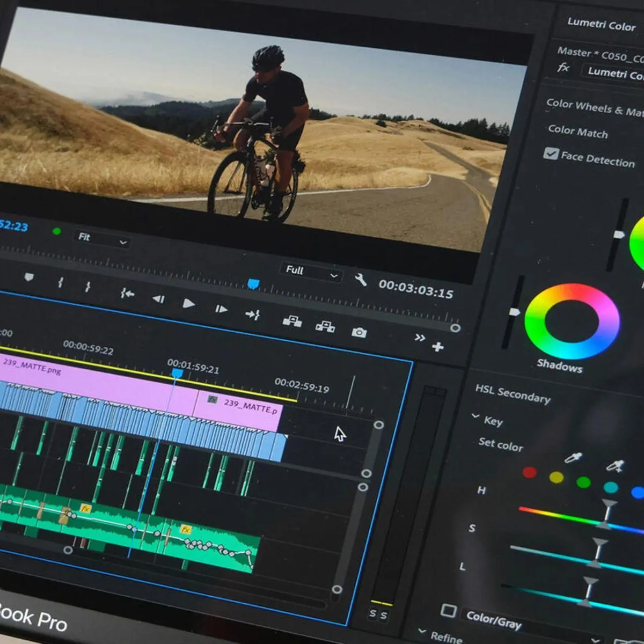The image size is (644, 644).
Task: Toggle the Face Detection checkbox
Action: (551, 153)
